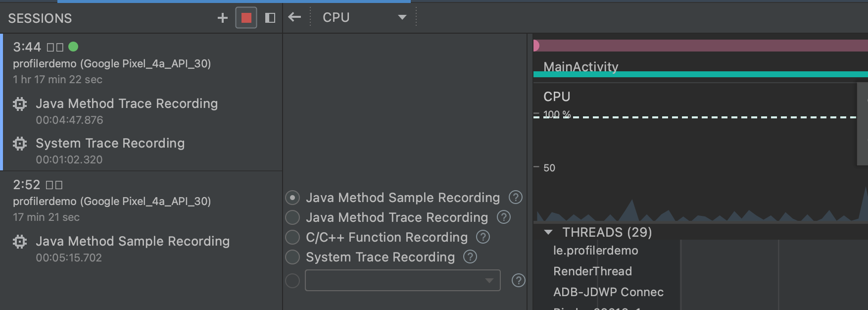
Task: Select Java Method Sample Recording option
Action: [x=292, y=198]
